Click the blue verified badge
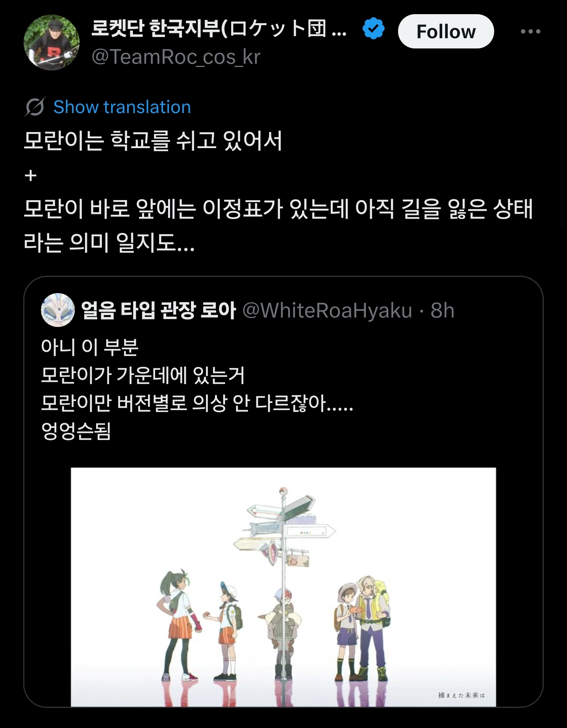This screenshot has height=728, width=567. tap(373, 29)
